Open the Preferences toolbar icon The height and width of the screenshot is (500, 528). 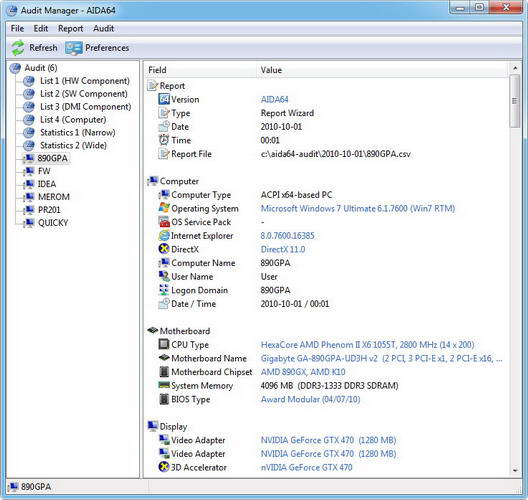click(x=73, y=48)
